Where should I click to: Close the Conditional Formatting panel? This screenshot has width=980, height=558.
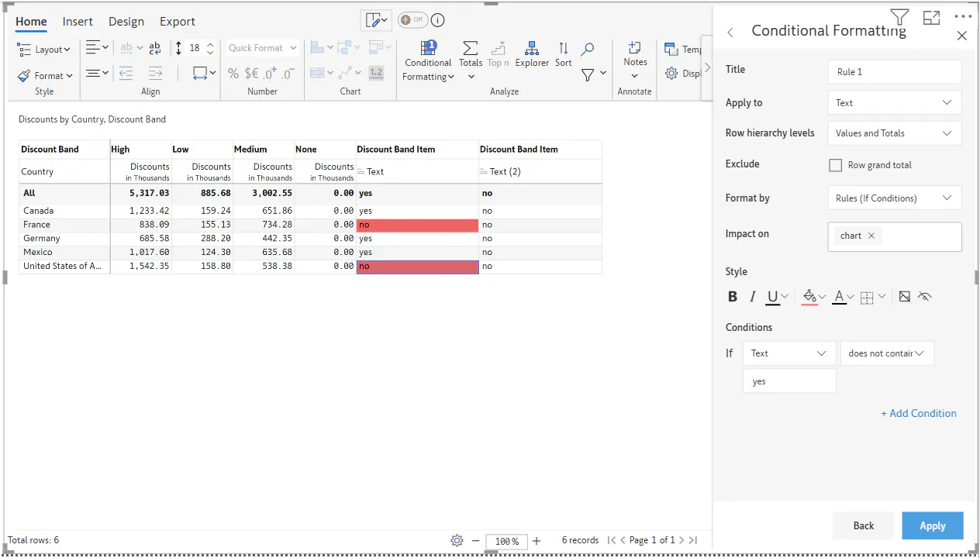coord(962,36)
